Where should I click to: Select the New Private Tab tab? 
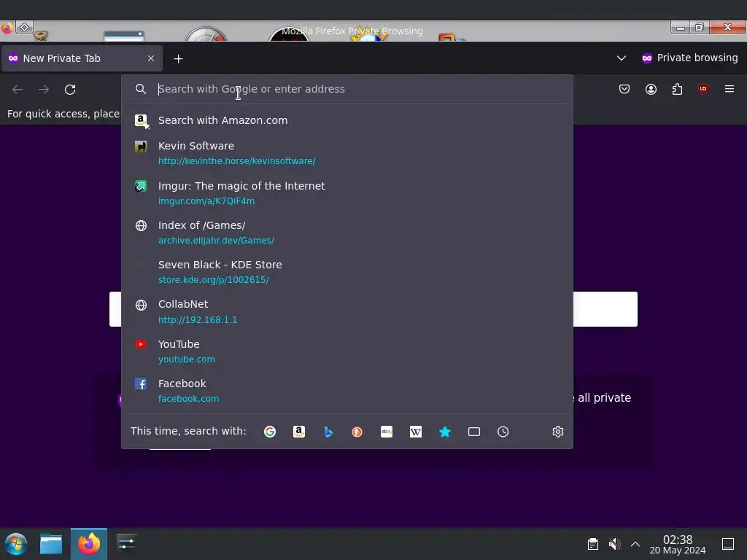coord(82,58)
